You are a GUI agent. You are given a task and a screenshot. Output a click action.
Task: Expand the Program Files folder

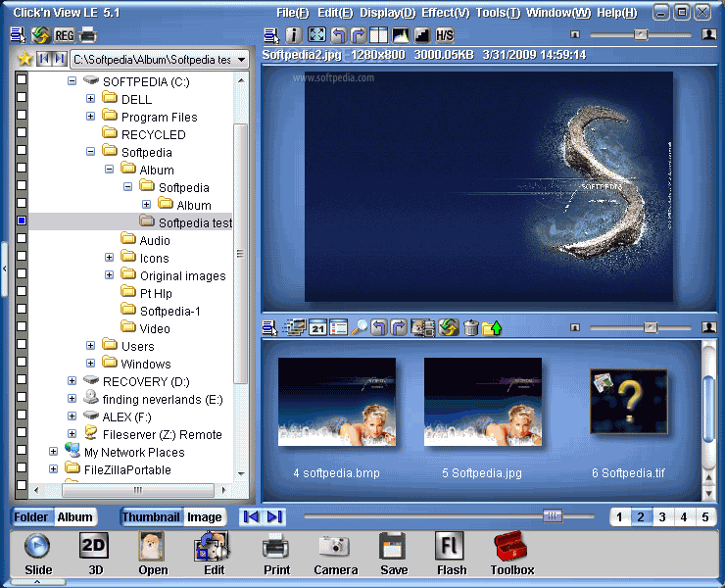[90, 116]
